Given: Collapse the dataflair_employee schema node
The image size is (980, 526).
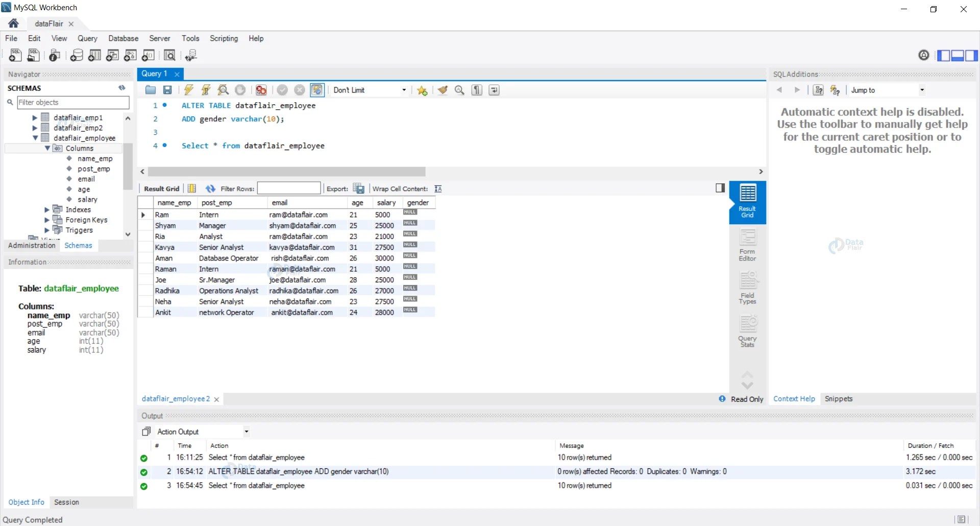Looking at the screenshot, I should coord(35,138).
